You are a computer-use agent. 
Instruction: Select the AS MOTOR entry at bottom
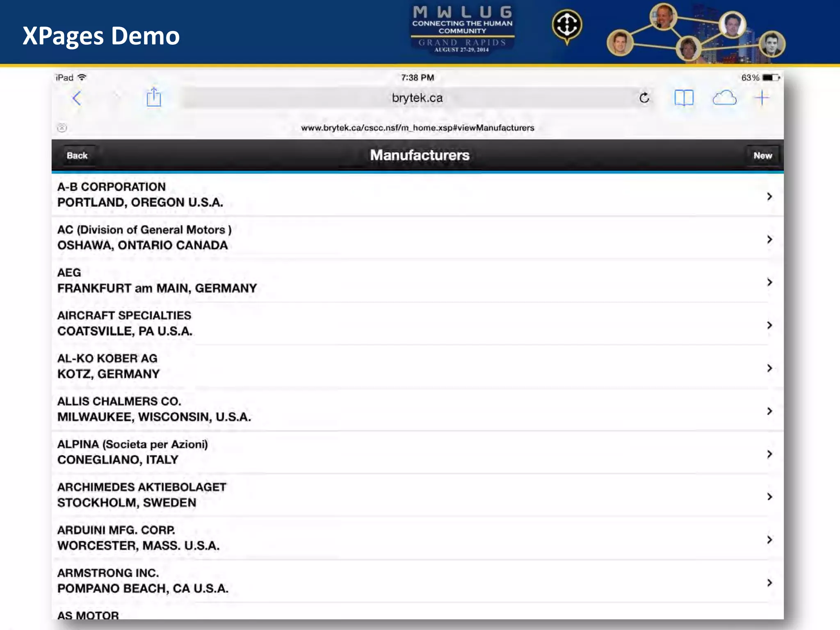88,615
